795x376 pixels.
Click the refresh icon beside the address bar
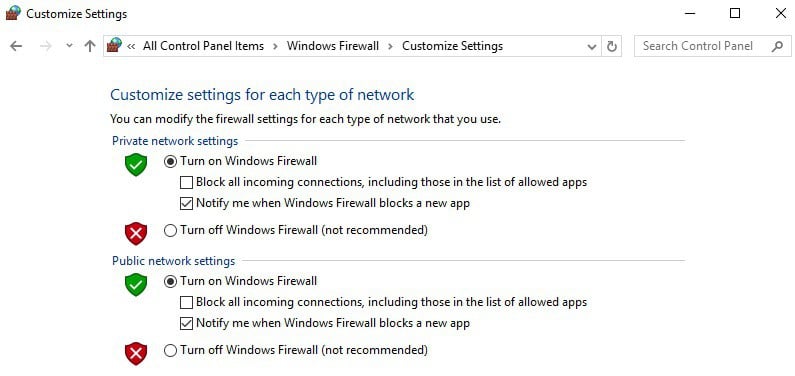(x=612, y=47)
